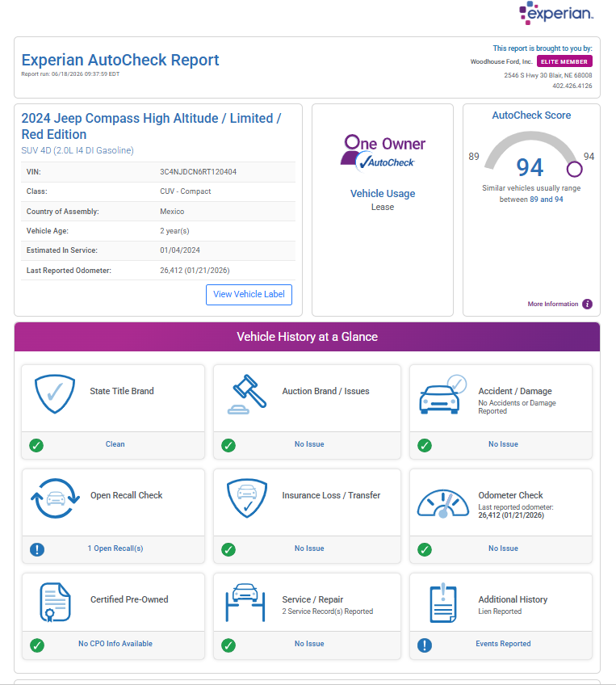Viewport: 616px width, 685px height.
Task: Click the Country of Assembly value Mexico
Action: 172,212
